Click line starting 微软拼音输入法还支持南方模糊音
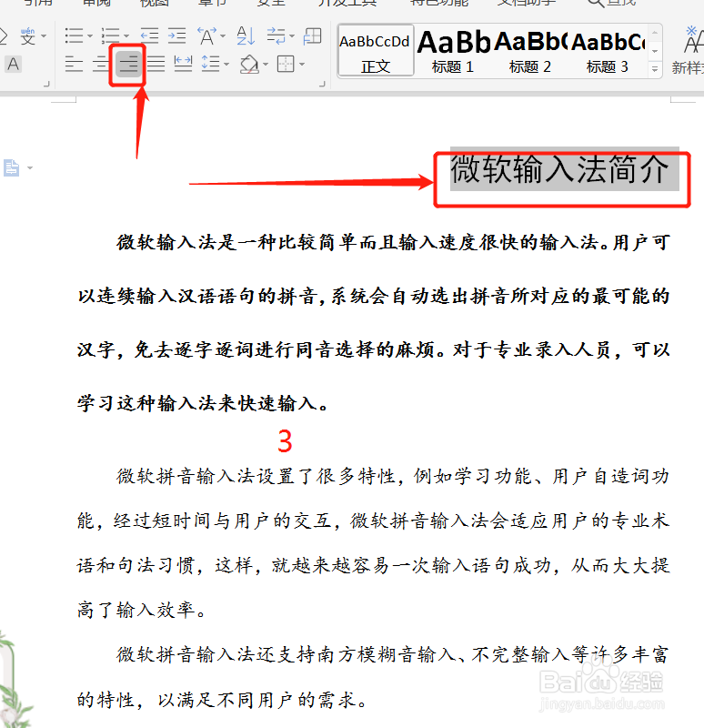Screen dimensions: 704x728 pyautogui.click(x=393, y=654)
